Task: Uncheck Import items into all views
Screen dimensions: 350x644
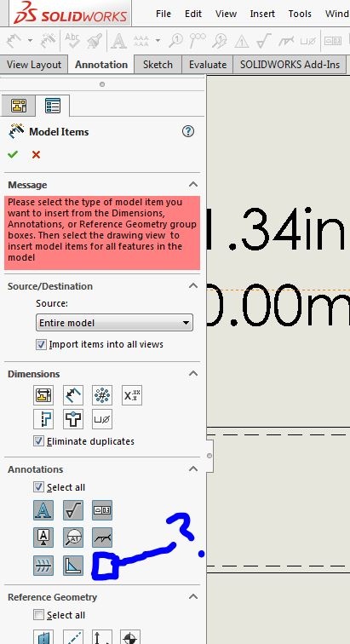Action: [x=41, y=344]
